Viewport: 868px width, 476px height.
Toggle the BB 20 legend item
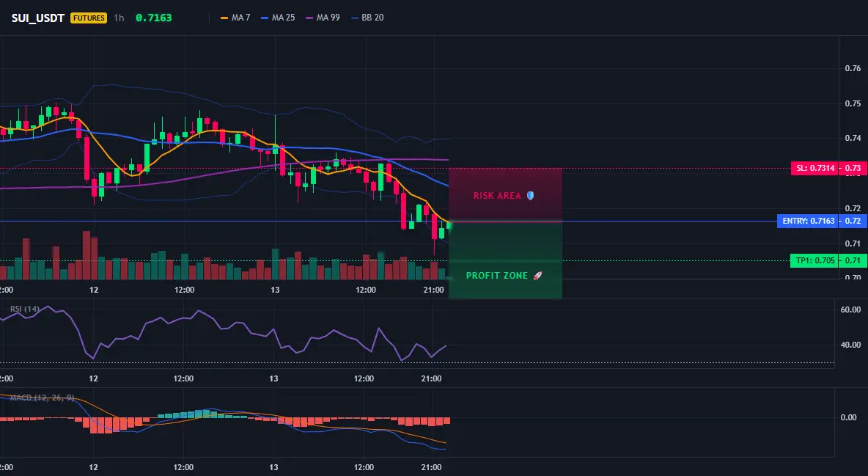click(x=367, y=18)
